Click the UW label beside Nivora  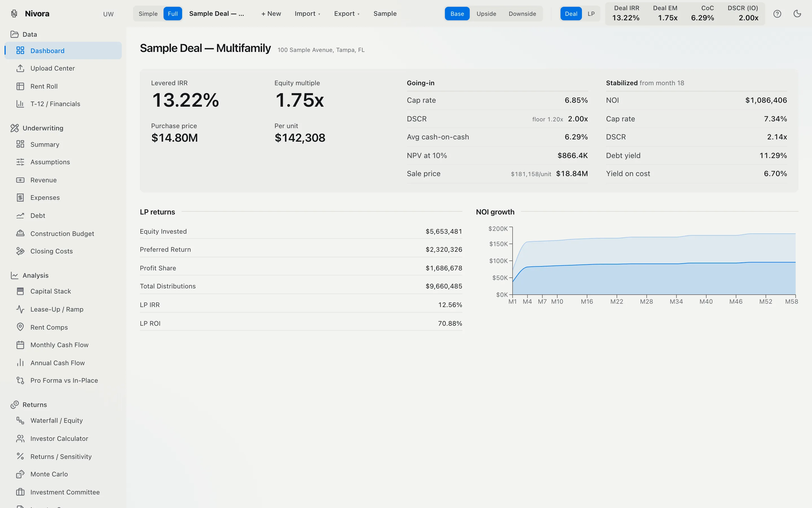(x=108, y=14)
